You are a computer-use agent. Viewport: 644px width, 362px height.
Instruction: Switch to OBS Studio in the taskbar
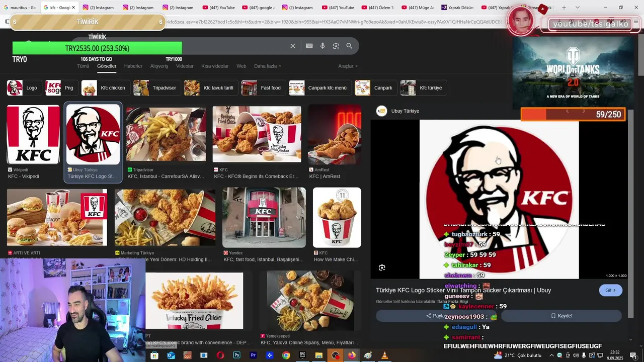click(335, 355)
